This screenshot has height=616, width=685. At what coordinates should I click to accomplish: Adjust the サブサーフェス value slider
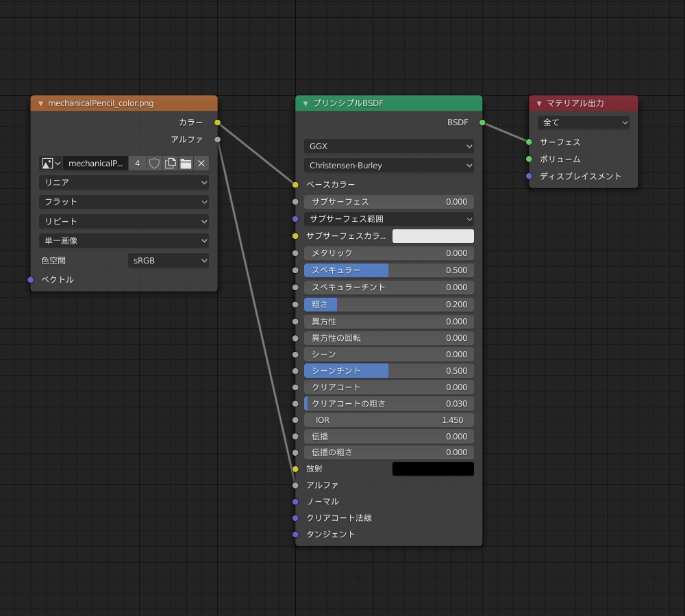coord(389,202)
